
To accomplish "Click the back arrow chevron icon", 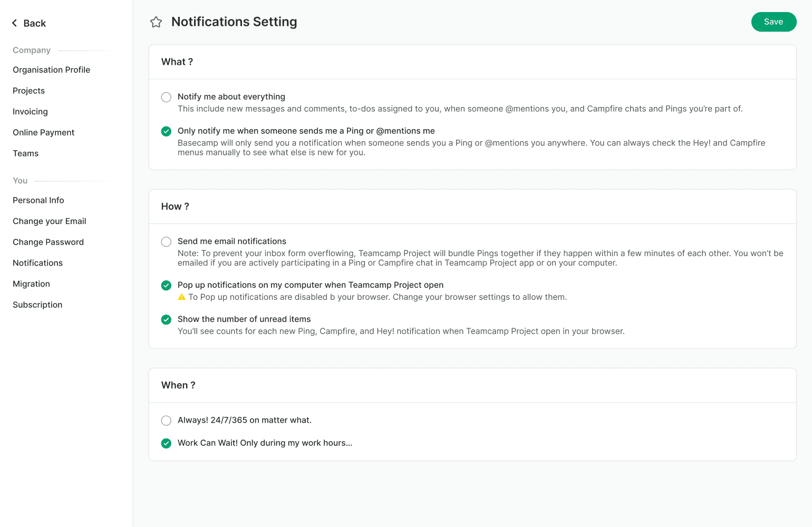I will click(x=15, y=23).
